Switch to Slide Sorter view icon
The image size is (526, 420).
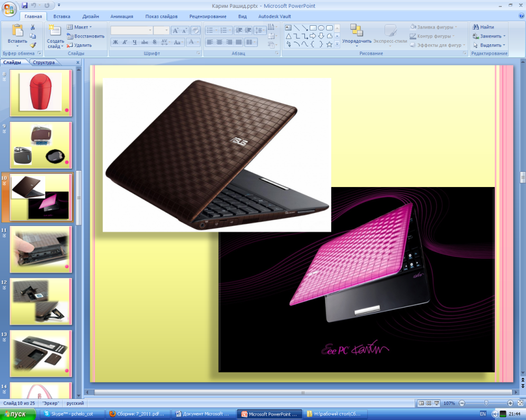429,403
